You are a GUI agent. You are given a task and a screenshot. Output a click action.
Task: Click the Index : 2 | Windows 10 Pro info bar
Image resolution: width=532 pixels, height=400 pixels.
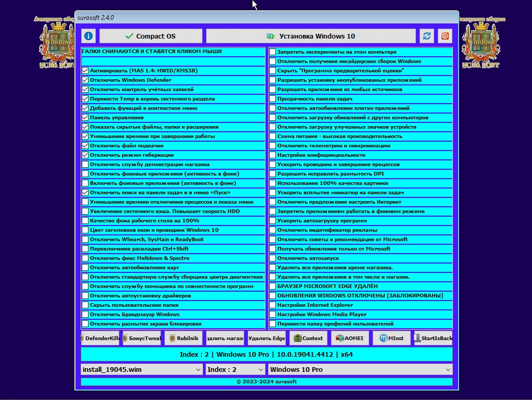267,355
